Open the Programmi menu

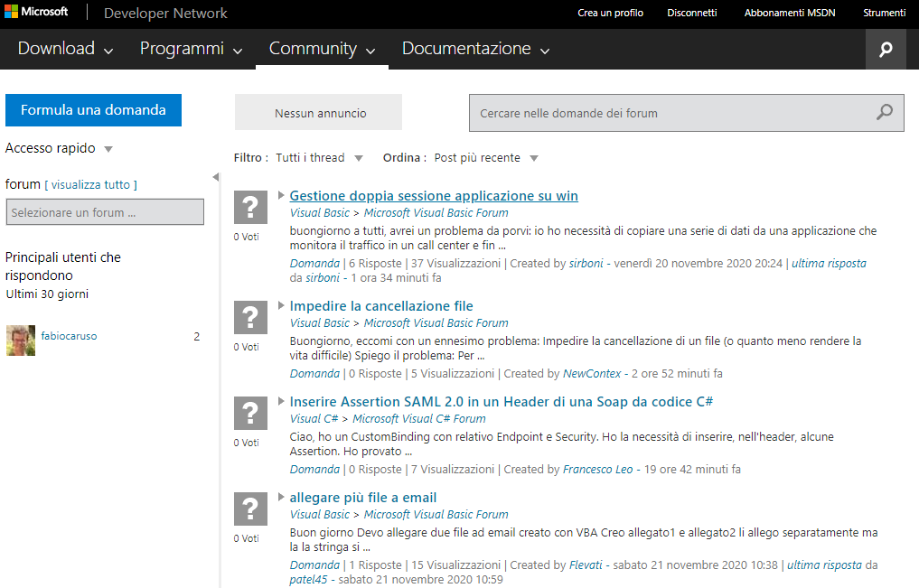tap(191, 49)
